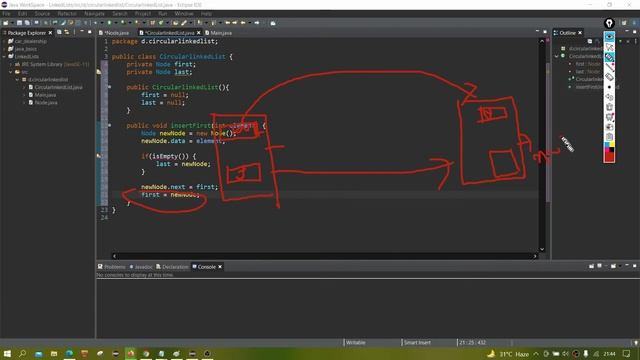Collapse the LinkedLists project

[4, 56]
